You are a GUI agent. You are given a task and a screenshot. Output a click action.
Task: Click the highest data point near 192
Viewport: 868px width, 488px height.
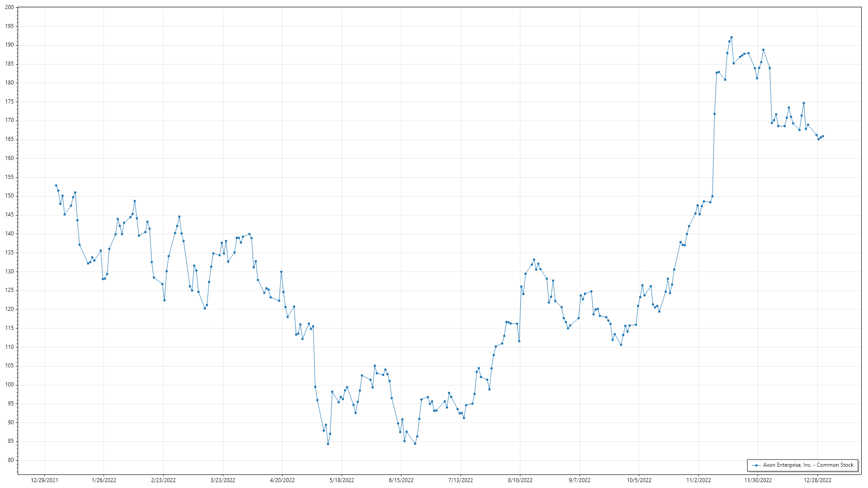[731, 38]
